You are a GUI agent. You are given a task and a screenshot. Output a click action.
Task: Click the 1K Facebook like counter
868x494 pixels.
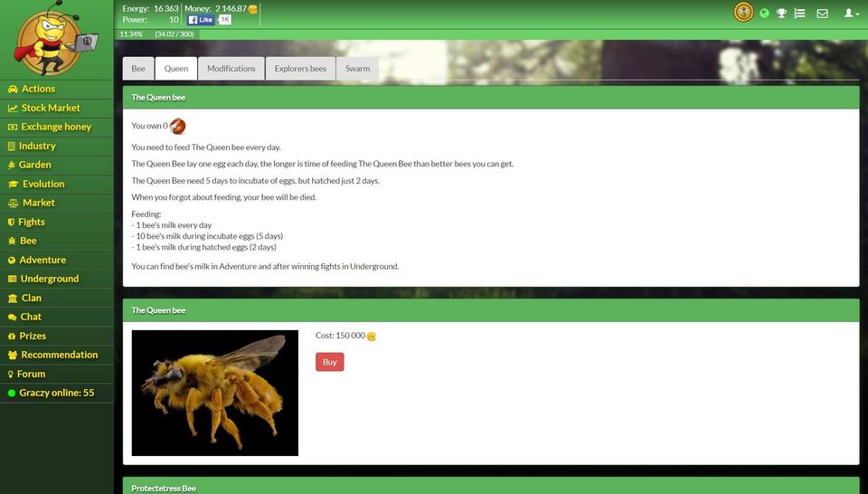(224, 20)
